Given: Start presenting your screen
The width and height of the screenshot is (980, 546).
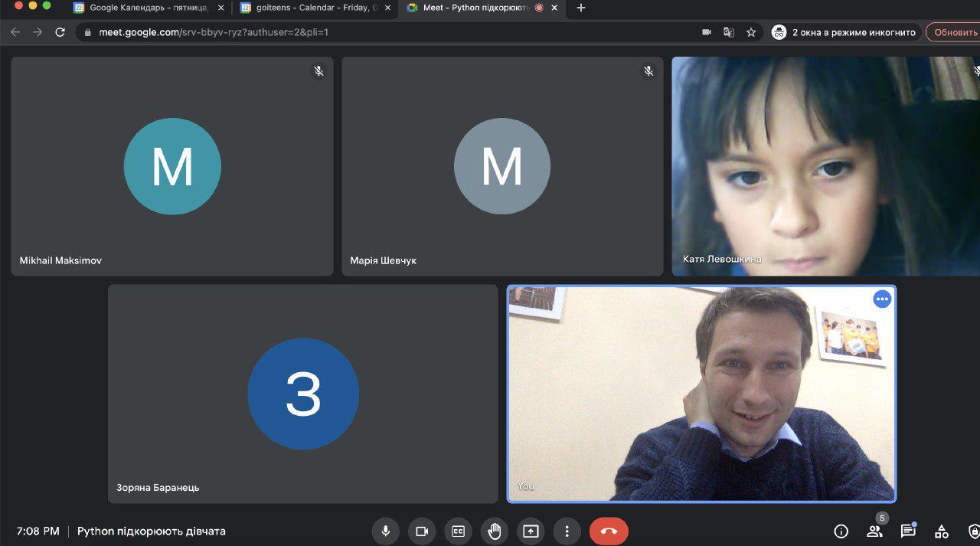Looking at the screenshot, I should click(531, 531).
